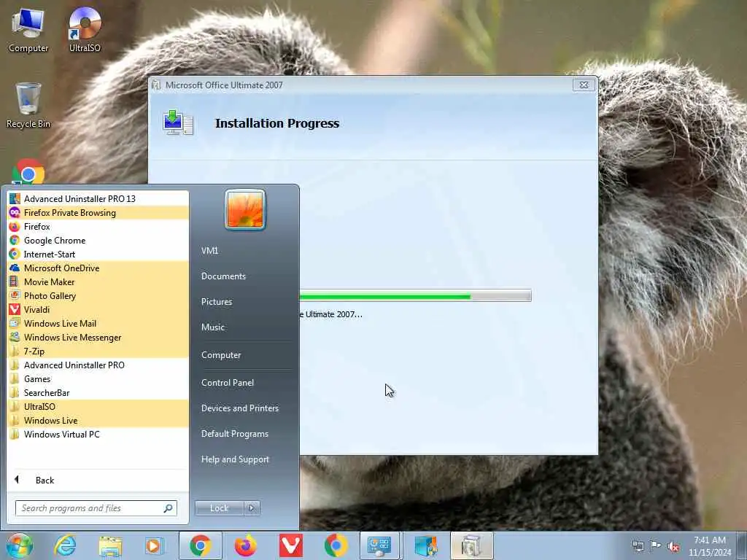747x560 pixels.
Task: Expand the Windows Live folder
Action: point(98,420)
